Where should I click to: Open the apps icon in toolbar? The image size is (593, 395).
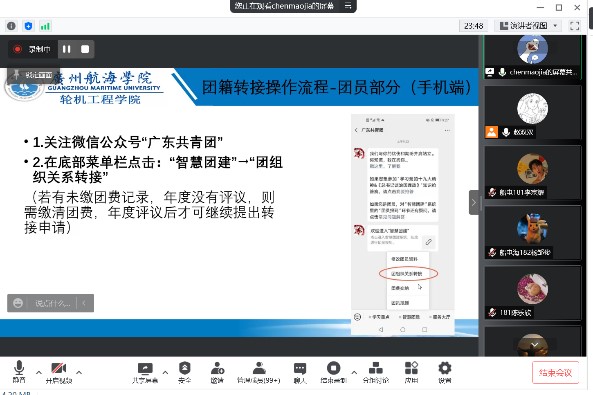click(x=411, y=372)
